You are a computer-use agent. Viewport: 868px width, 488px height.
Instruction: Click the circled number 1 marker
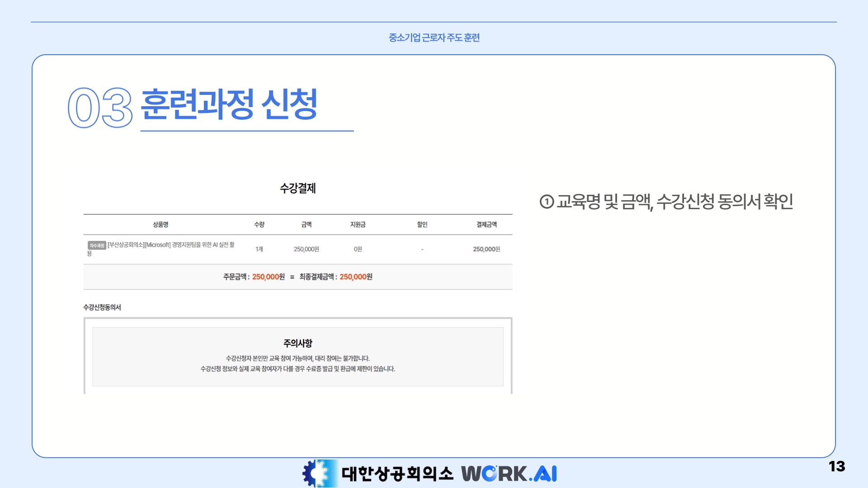pyautogui.click(x=547, y=202)
